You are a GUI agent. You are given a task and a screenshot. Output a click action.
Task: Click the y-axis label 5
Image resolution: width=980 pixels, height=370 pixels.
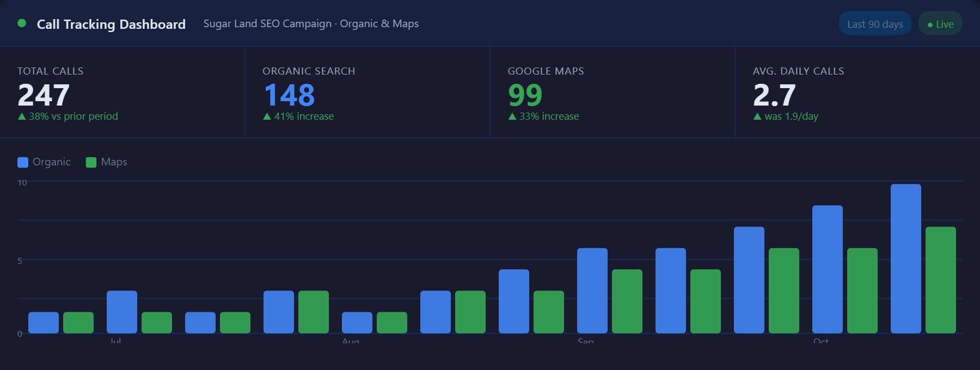tap(20, 261)
